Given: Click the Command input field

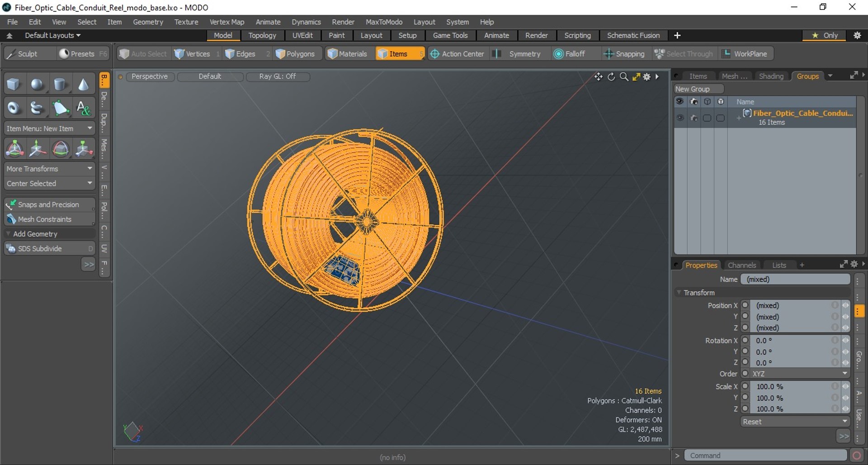Looking at the screenshot, I should tap(765, 456).
